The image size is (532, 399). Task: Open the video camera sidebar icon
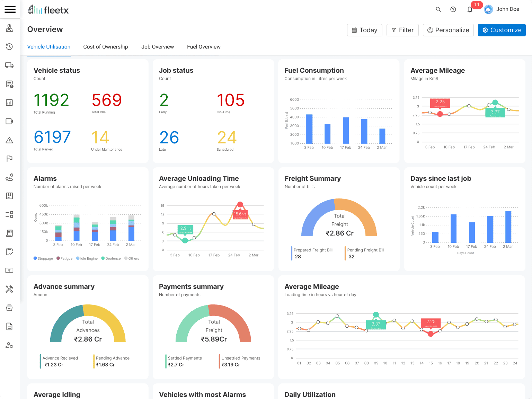(x=9, y=121)
